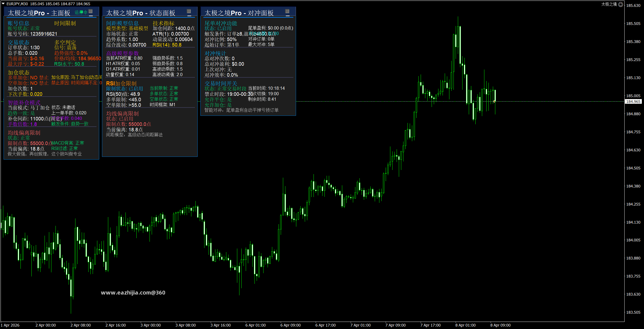
Task: Click the 总手数: 0.020 line
Action: pyautogui.click(x=23, y=53)
